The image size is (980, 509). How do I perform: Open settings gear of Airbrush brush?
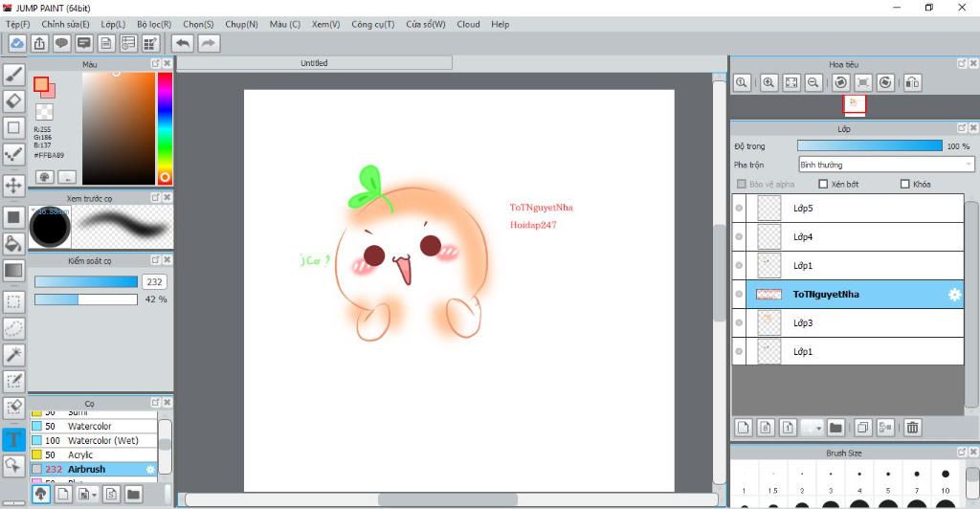[150, 469]
